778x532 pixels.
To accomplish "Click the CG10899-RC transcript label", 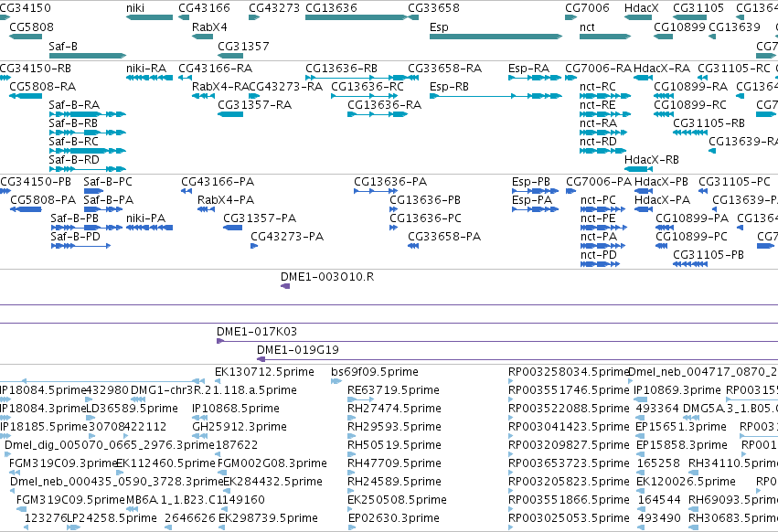I will tap(690, 105).
